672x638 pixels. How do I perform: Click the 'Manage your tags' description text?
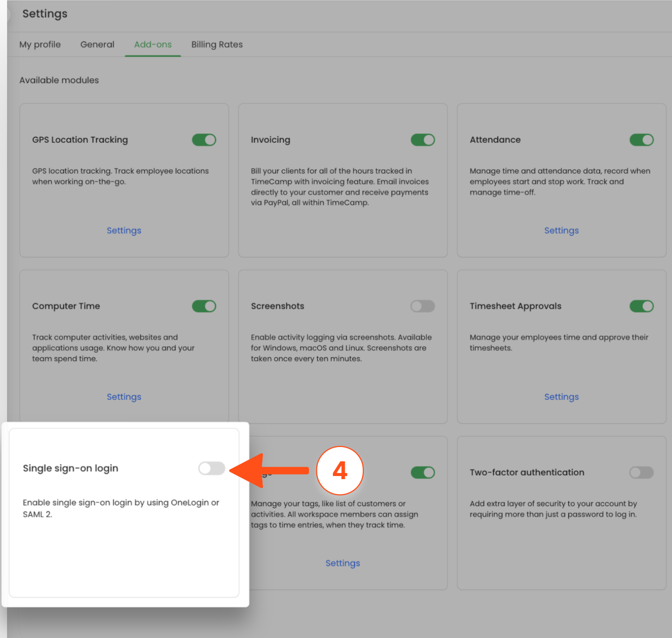334,514
